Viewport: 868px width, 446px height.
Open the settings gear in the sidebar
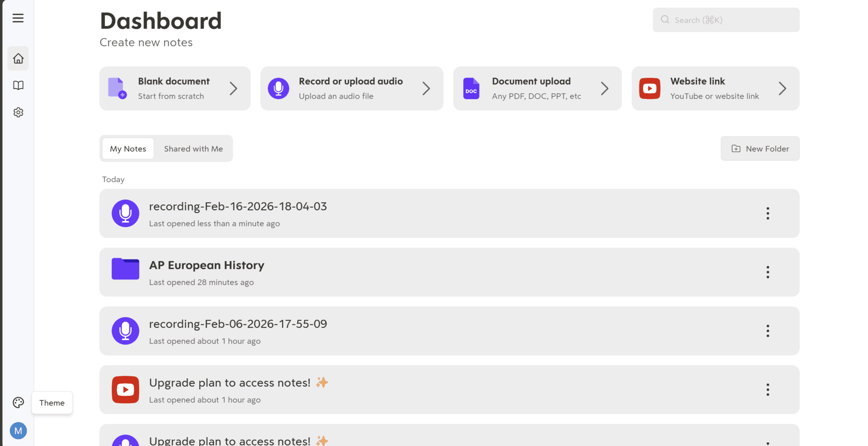(x=18, y=112)
